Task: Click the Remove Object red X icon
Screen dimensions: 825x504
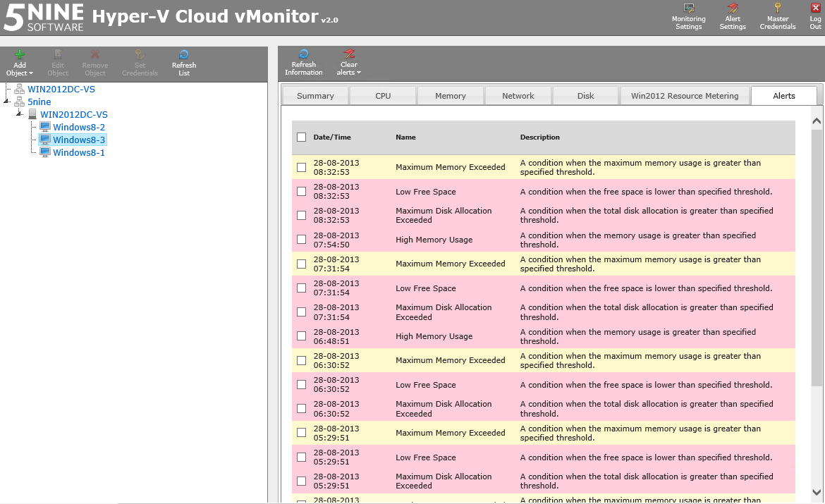Action: click(x=95, y=55)
